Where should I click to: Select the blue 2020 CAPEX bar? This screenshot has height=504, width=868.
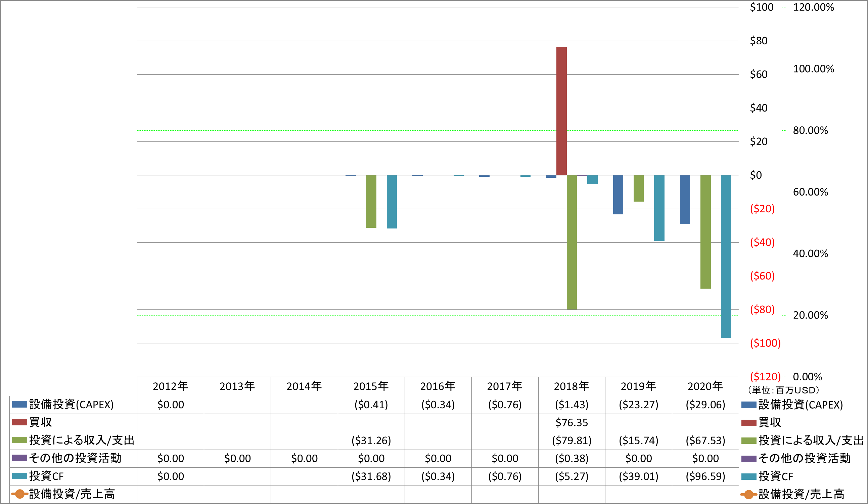[x=685, y=200]
